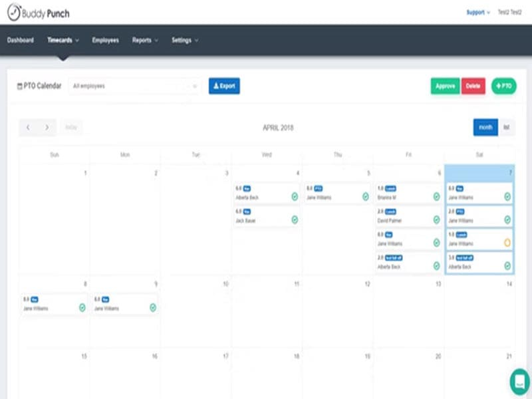532x399 pixels.
Task: Click status check on Brianna M's entry
Action: [x=436, y=197]
